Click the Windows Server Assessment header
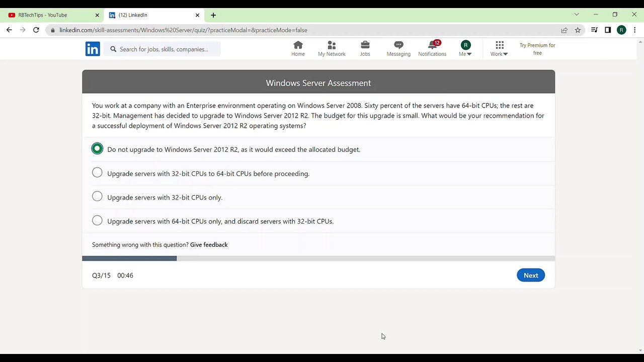644x362 pixels. pos(318,83)
